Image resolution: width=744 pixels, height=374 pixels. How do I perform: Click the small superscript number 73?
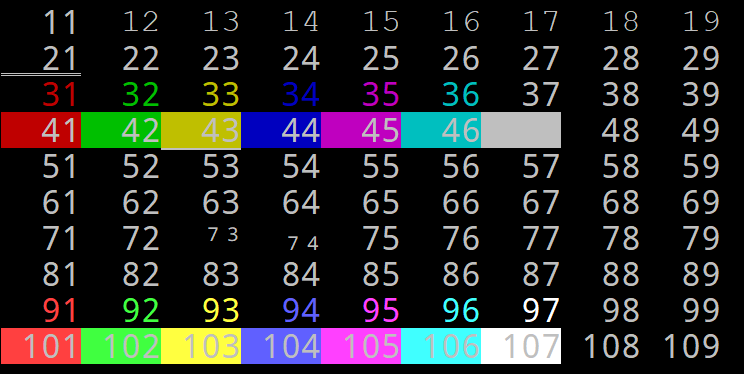click(223, 235)
